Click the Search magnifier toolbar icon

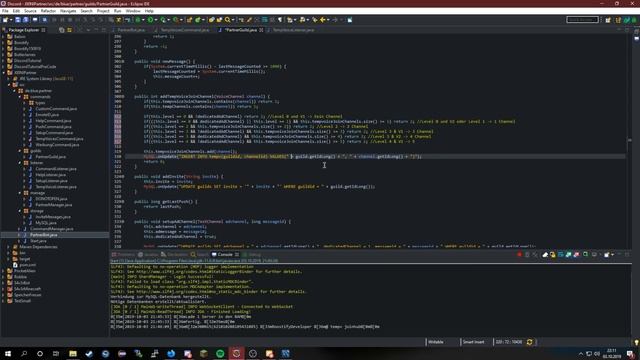(x=227, y=20)
